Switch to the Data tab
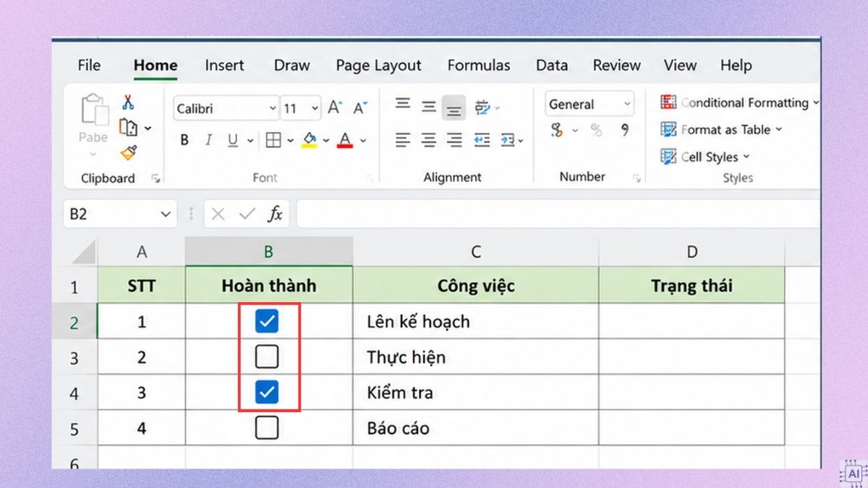This screenshot has width=868, height=488. pyautogui.click(x=552, y=65)
